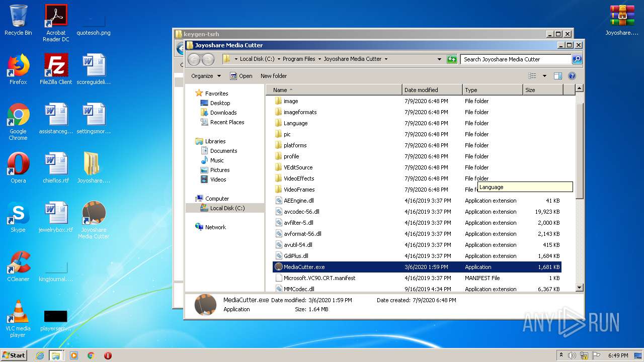Select Computer in navigation pane
This screenshot has height=362, width=644.
pyautogui.click(x=212, y=199)
